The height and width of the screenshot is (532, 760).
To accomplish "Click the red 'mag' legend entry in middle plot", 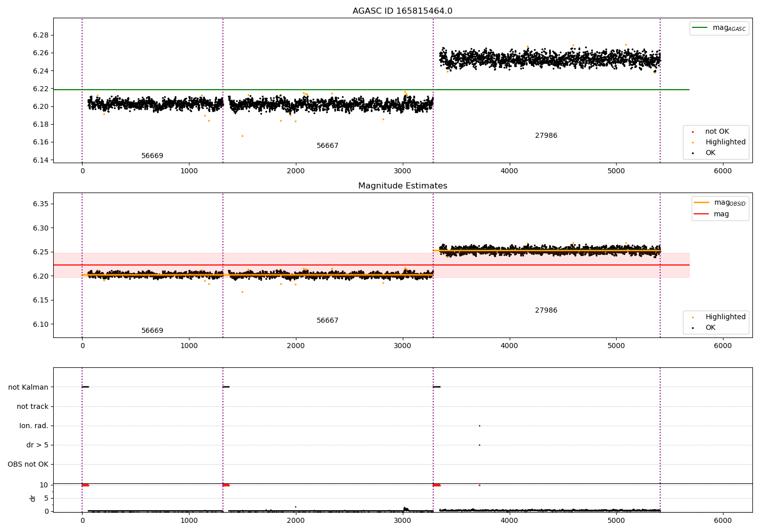I will (711, 214).
